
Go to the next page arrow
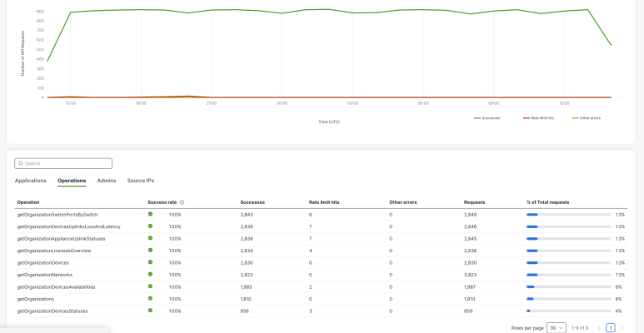coord(622,328)
